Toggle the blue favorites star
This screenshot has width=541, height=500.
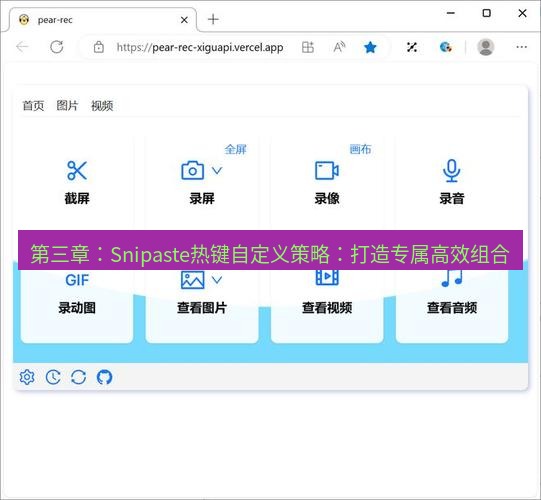click(x=370, y=47)
